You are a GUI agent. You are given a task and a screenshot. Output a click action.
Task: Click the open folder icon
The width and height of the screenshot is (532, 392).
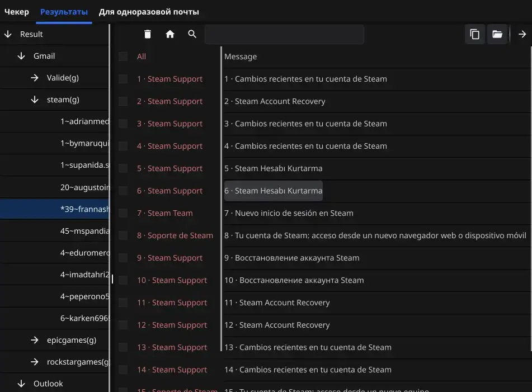coord(497,34)
